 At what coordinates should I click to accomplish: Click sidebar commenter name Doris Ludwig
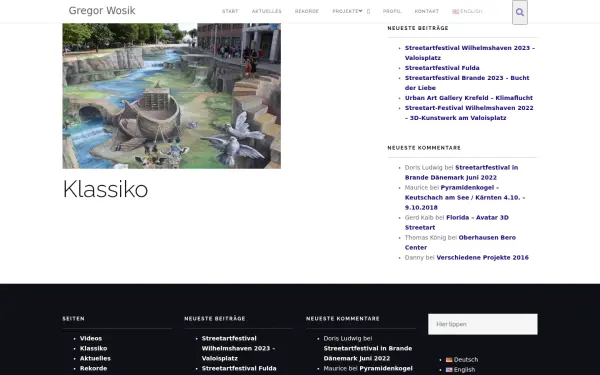pyautogui.click(x=424, y=168)
